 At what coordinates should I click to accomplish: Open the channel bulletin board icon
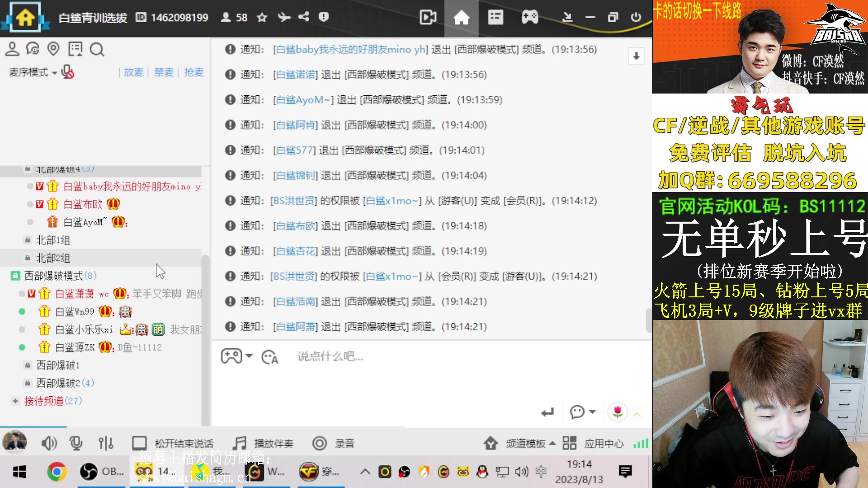pyautogui.click(x=75, y=49)
